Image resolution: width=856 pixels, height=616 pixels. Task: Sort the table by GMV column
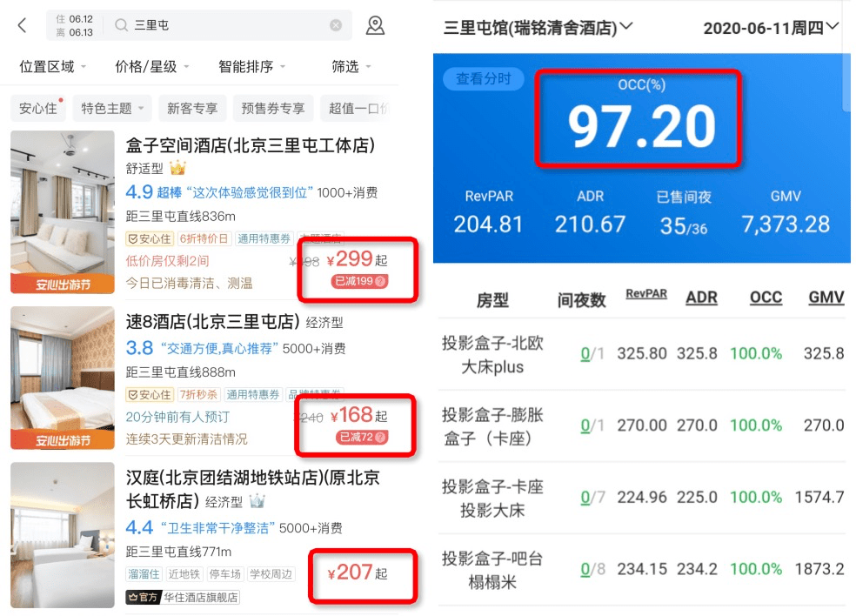pos(826,297)
